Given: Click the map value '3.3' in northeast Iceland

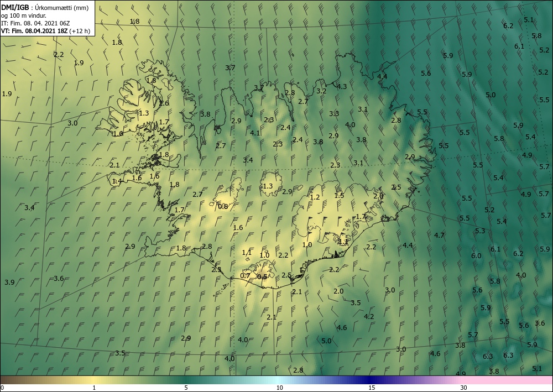Looking at the screenshot, I should click(x=334, y=113).
